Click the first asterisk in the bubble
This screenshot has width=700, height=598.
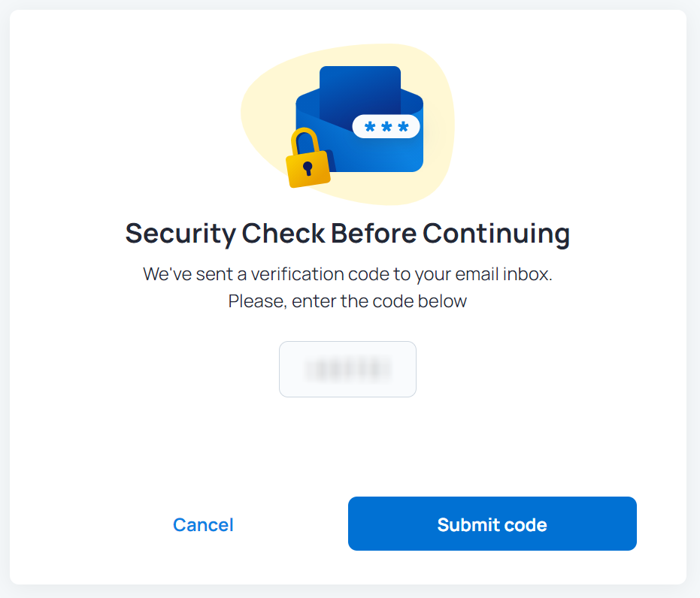point(369,127)
